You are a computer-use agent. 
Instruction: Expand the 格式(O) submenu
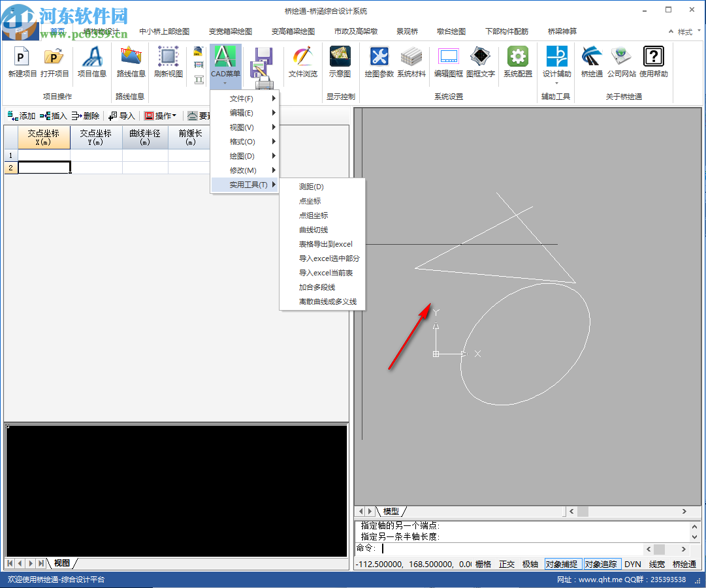[x=245, y=142]
